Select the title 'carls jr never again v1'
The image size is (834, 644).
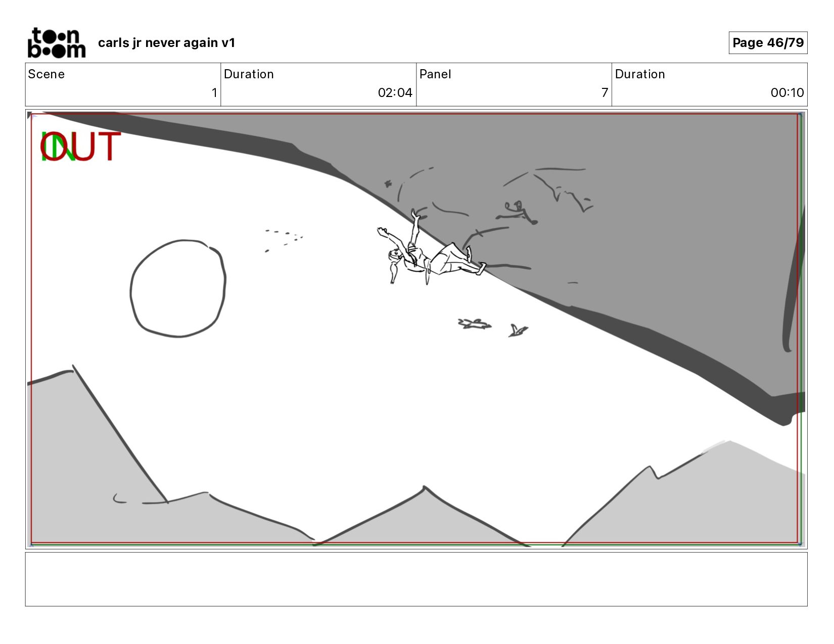[x=167, y=43]
